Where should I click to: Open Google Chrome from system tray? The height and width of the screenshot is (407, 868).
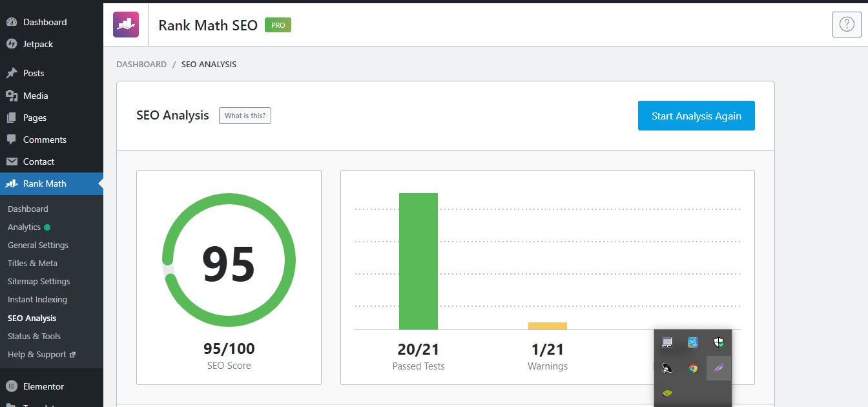point(693,368)
